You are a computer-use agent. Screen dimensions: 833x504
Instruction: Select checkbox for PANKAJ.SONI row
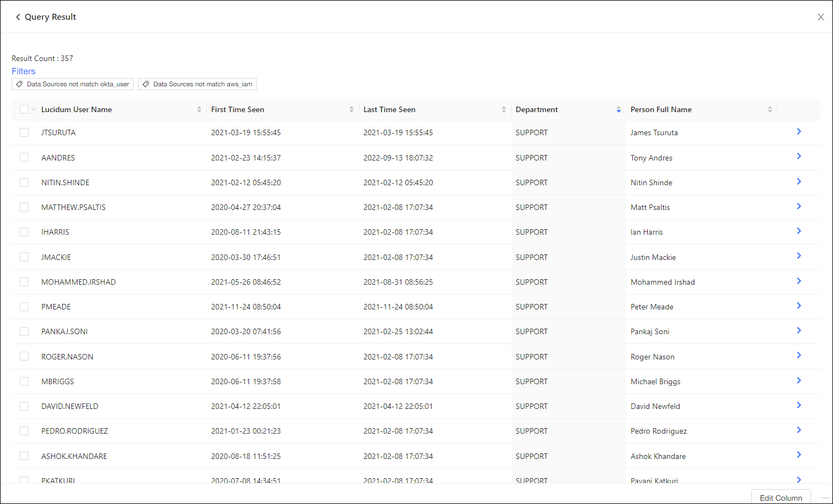(x=24, y=331)
